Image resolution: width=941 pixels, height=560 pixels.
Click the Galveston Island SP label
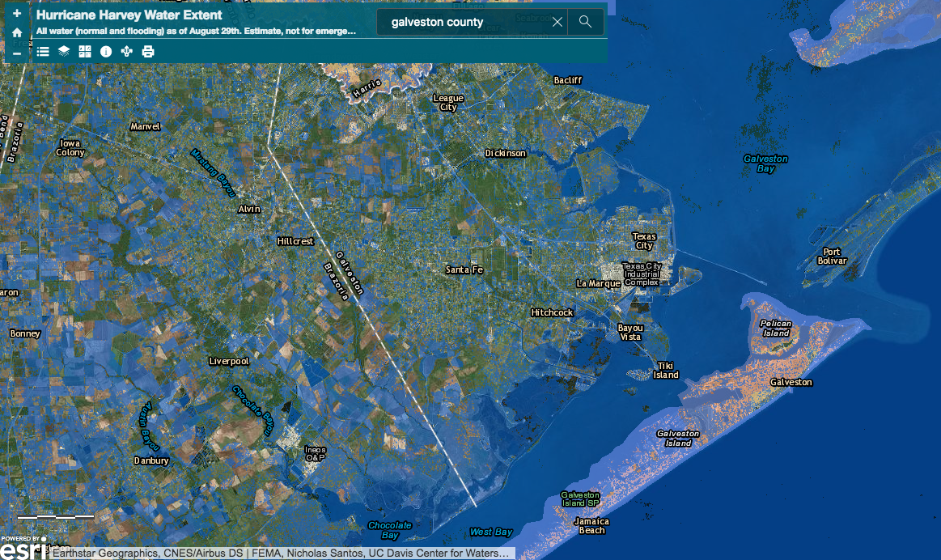click(579, 498)
